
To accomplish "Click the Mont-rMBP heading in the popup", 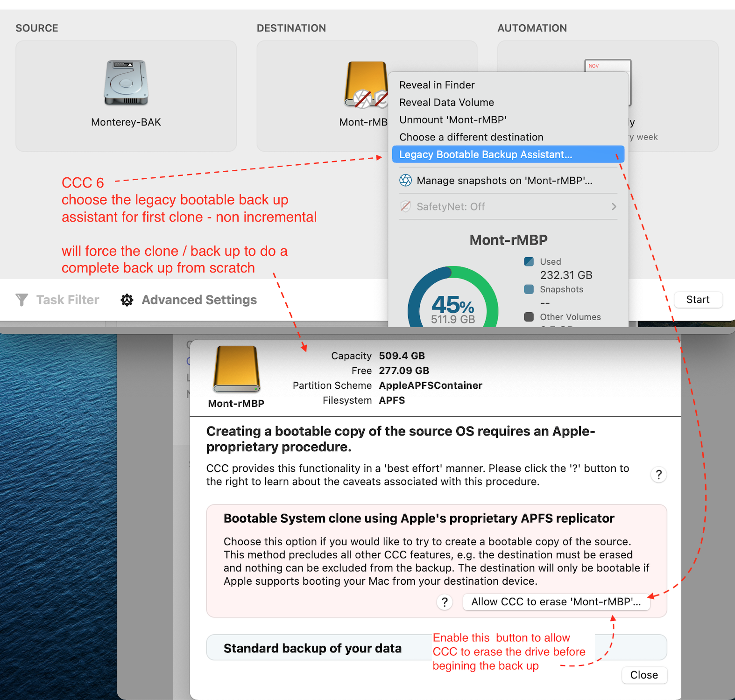I will click(x=509, y=240).
